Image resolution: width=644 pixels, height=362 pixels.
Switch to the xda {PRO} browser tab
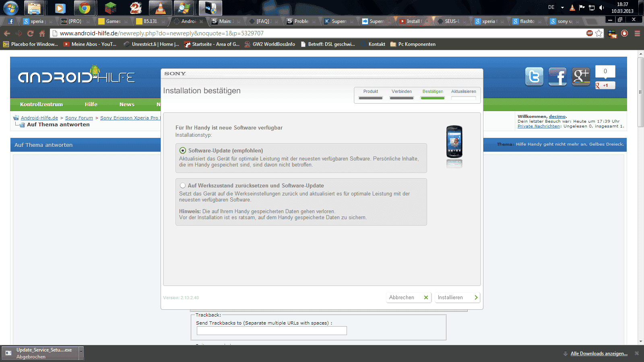click(74, 21)
